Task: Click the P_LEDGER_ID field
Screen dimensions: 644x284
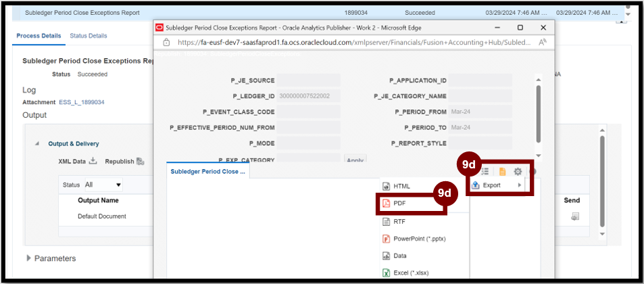Action: (x=308, y=96)
